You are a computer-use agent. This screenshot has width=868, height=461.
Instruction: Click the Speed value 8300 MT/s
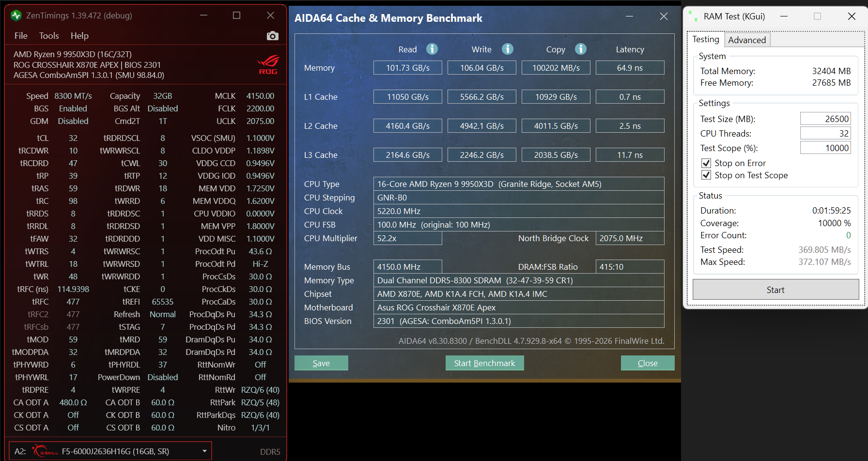pos(73,96)
